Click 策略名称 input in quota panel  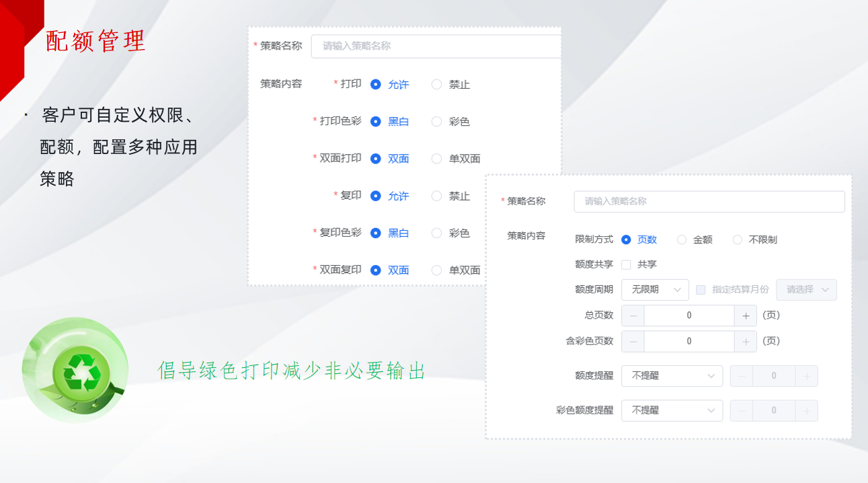[x=709, y=202]
